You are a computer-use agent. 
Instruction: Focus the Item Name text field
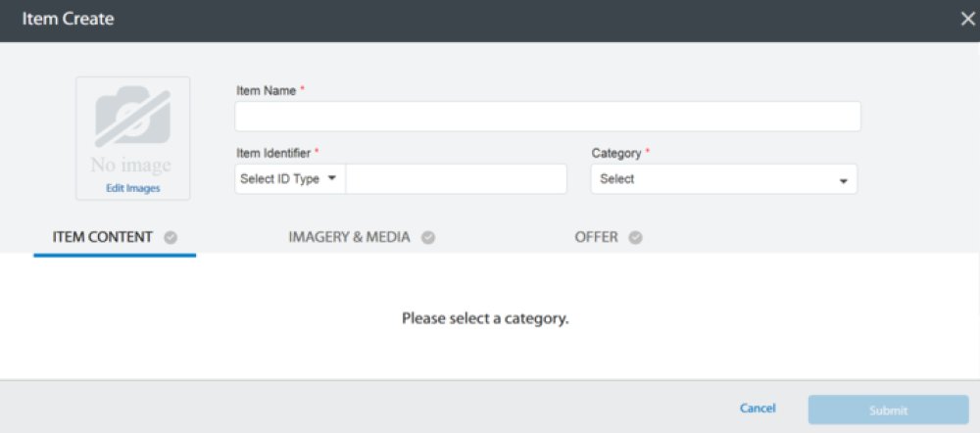click(x=548, y=117)
